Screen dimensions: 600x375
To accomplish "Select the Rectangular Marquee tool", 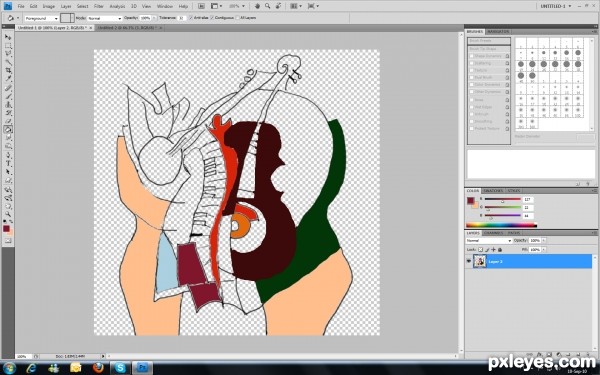I will coord(8,46).
